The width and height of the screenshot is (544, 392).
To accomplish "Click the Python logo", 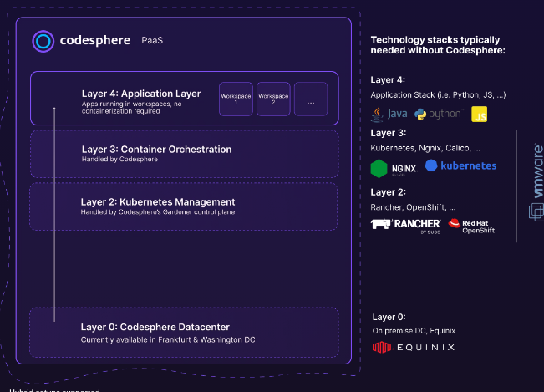I will tap(439, 114).
